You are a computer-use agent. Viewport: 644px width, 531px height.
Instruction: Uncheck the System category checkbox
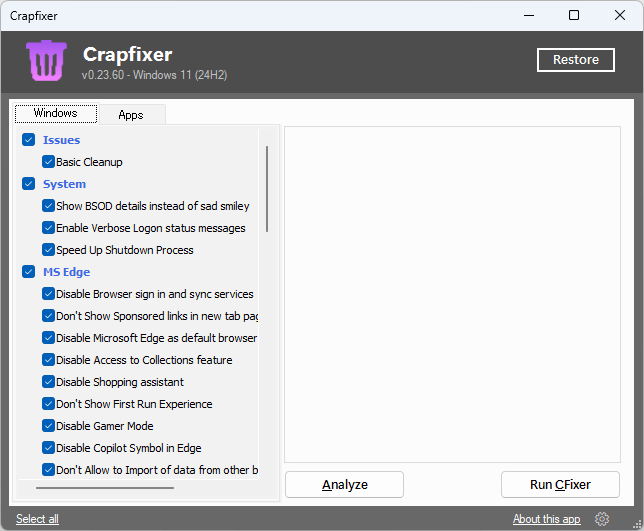(28, 184)
